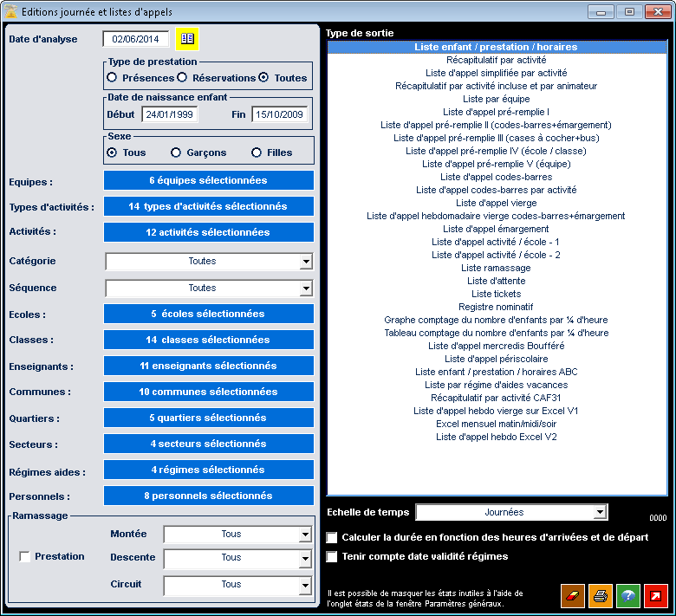The image size is (676, 616).
Task: Select Liste d'appel vierge in output list
Action: [496, 203]
